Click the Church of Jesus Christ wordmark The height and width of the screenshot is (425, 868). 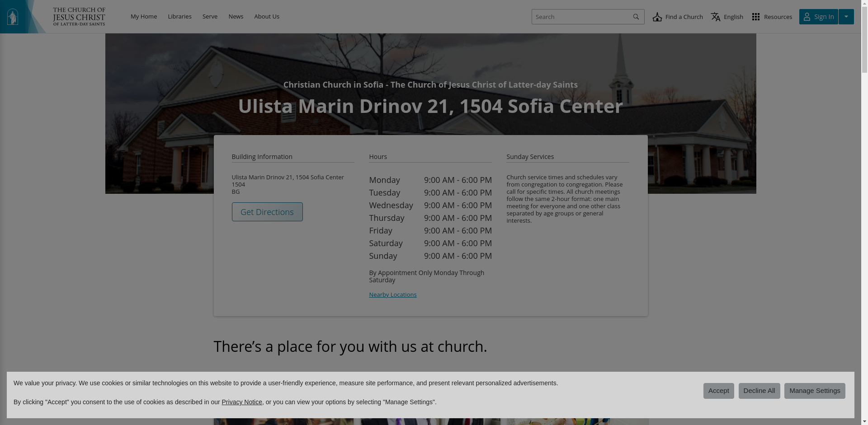[79, 17]
